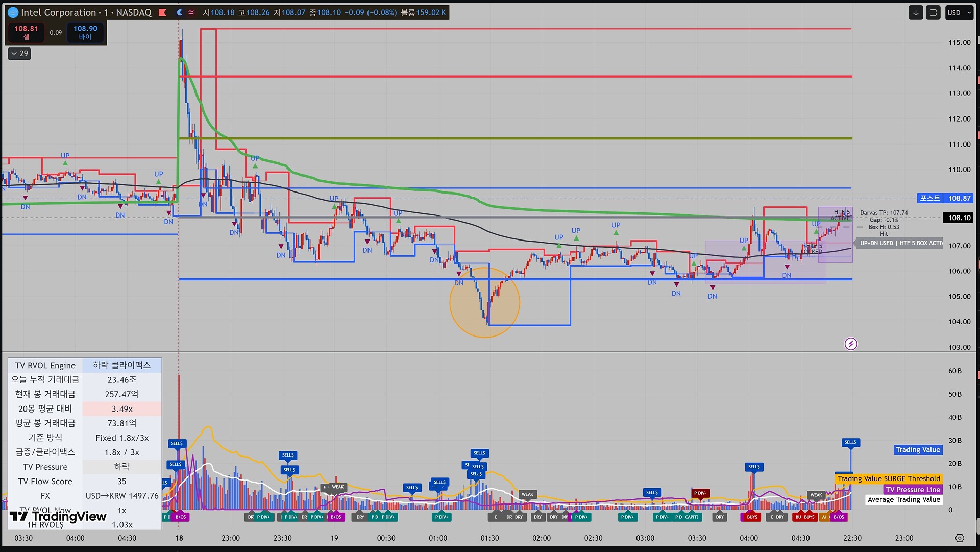Viewport: 980px width, 552px height.
Task: Click the TV RVOL Engine table header
Action: (45, 365)
